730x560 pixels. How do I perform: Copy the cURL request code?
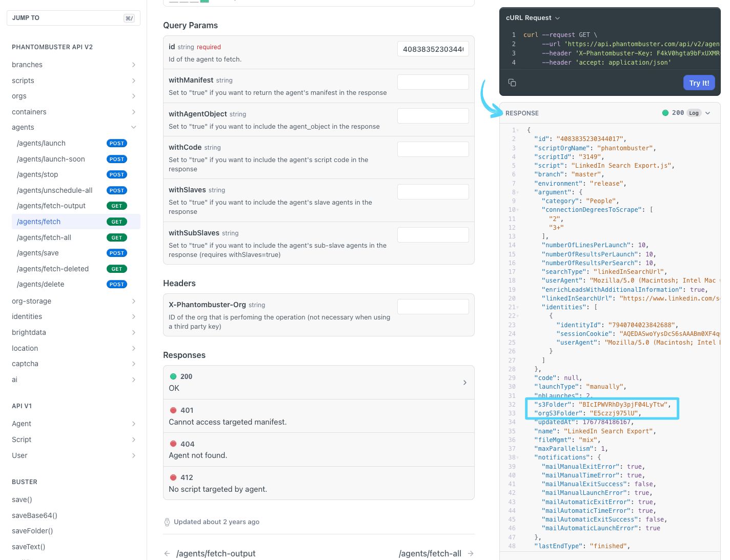click(x=512, y=82)
